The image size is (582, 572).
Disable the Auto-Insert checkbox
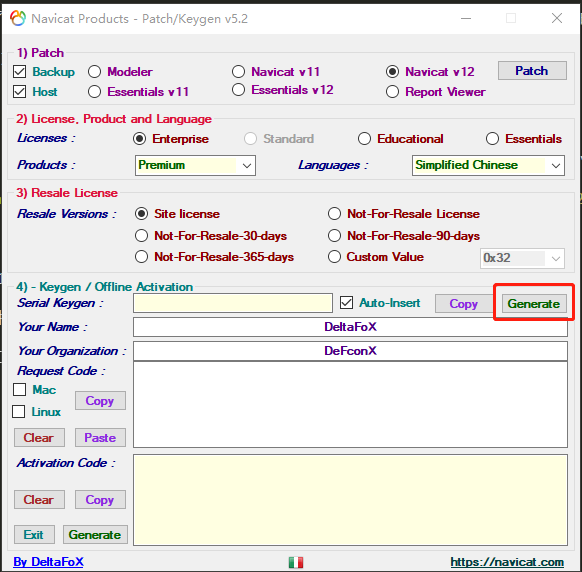point(346,303)
